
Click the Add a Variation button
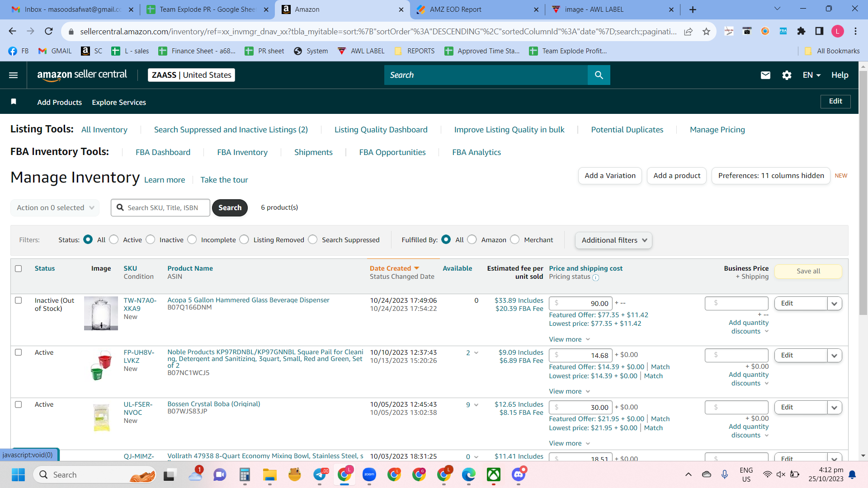click(x=610, y=176)
